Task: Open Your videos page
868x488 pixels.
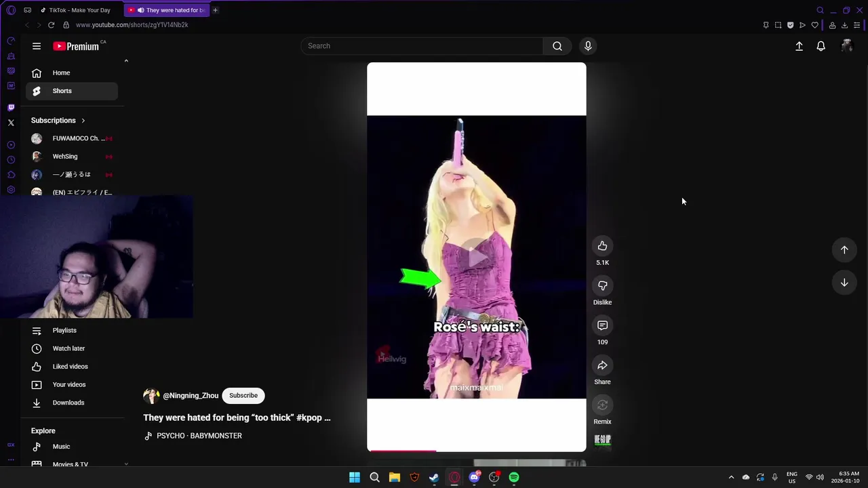Action: tap(72, 384)
